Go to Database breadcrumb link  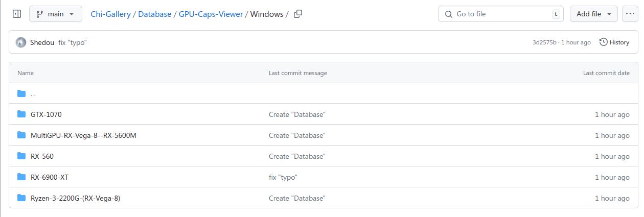(154, 14)
